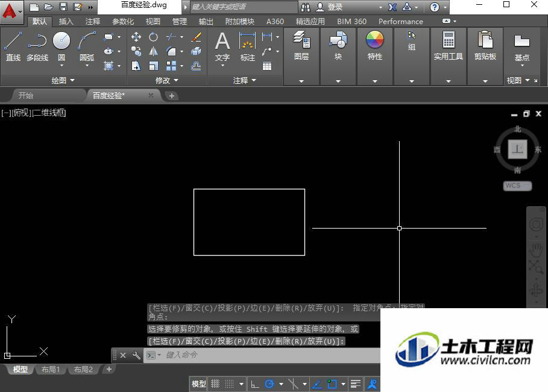The height and width of the screenshot is (392, 548).
Task: Select the Mirror tool icon
Action: pyautogui.click(x=153, y=51)
